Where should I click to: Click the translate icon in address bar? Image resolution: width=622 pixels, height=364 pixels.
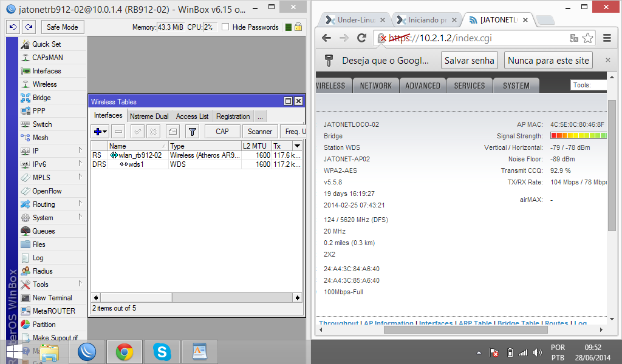tap(574, 38)
